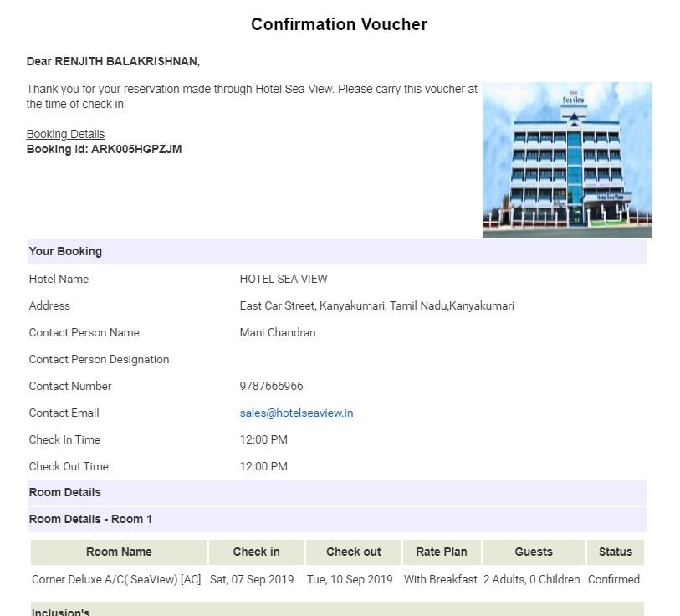The image size is (680, 616).
Task: Click the Mani Chandran contact name
Action: point(278,333)
